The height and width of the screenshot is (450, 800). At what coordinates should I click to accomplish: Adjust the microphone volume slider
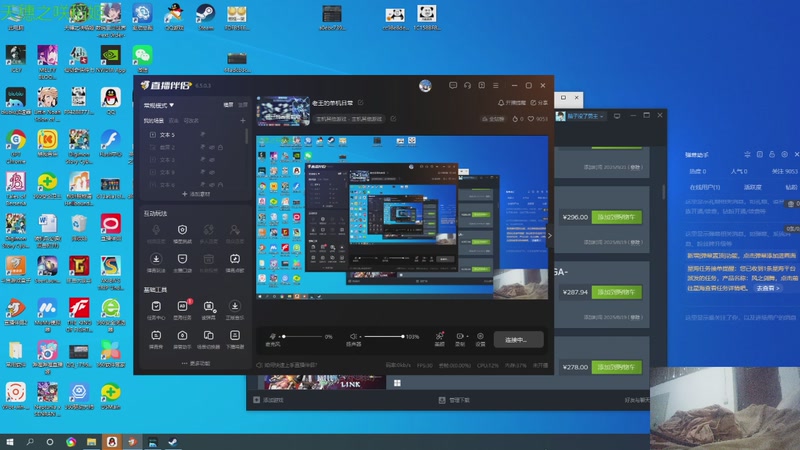click(x=303, y=336)
